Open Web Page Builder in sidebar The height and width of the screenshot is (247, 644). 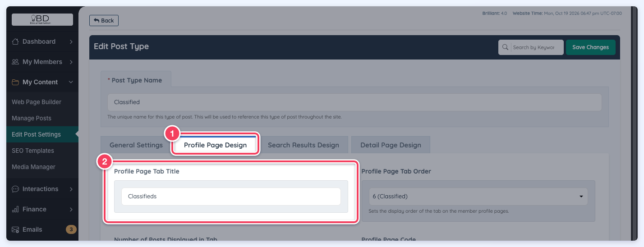pos(37,102)
